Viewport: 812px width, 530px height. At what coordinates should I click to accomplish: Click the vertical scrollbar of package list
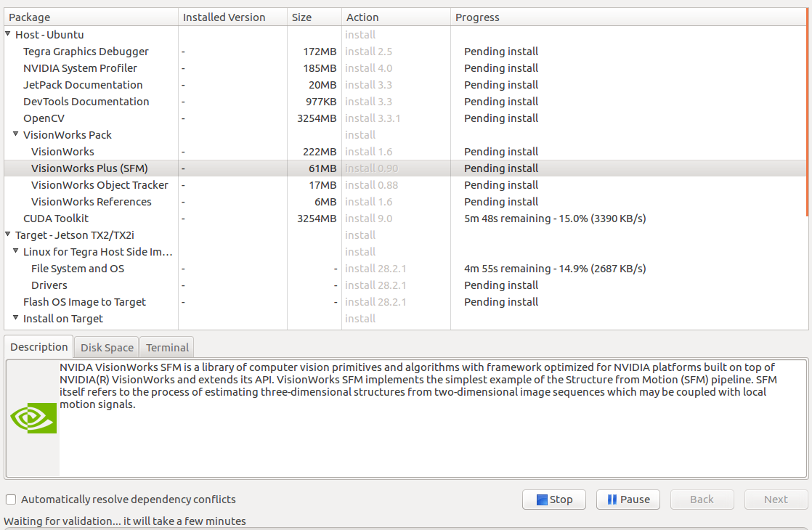pos(808,113)
